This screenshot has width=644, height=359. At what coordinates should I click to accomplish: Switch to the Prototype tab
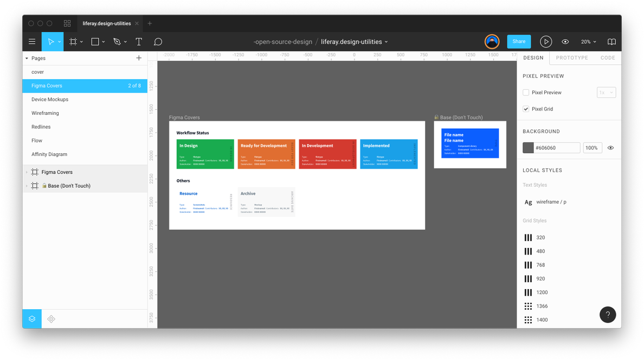(571, 57)
